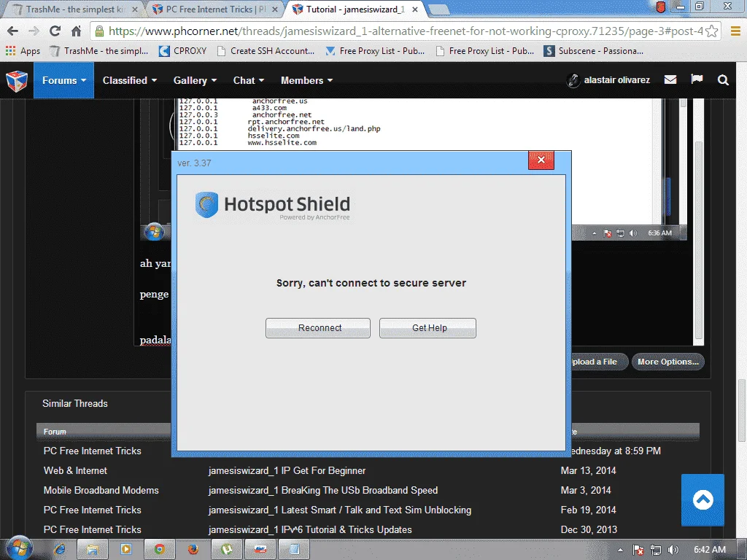The image size is (747, 560).
Task: Click the taskbar clock 6:42 AM
Action: pos(709,550)
